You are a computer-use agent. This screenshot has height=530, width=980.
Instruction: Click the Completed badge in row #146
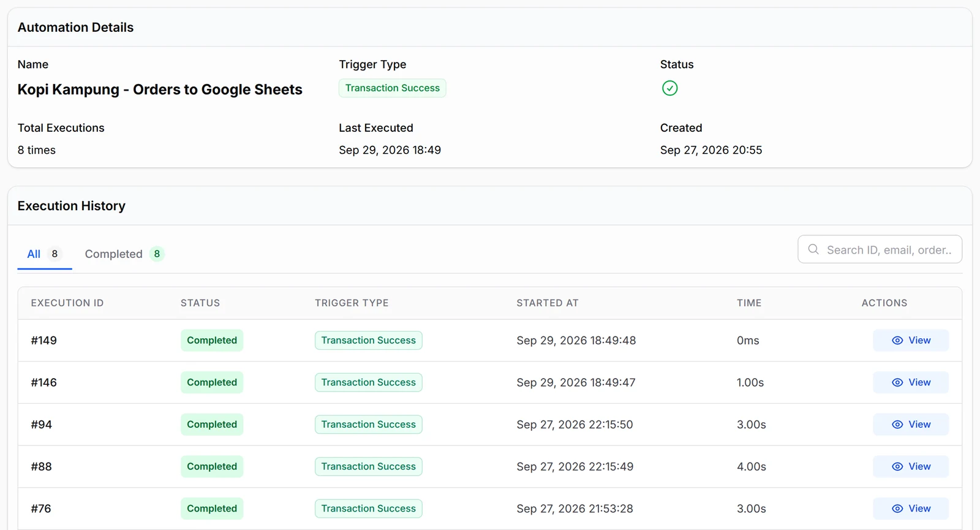click(x=212, y=382)
